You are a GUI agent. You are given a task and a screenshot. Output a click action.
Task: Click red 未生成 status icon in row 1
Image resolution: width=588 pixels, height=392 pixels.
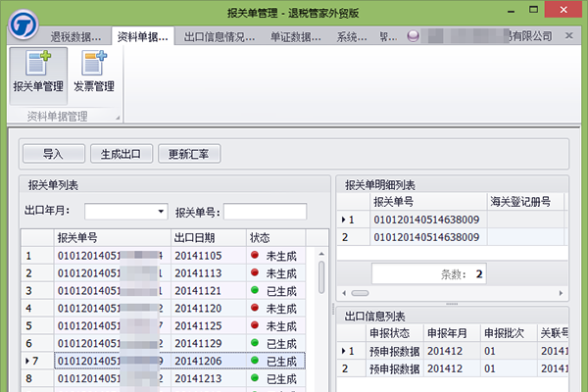[255, 255]
